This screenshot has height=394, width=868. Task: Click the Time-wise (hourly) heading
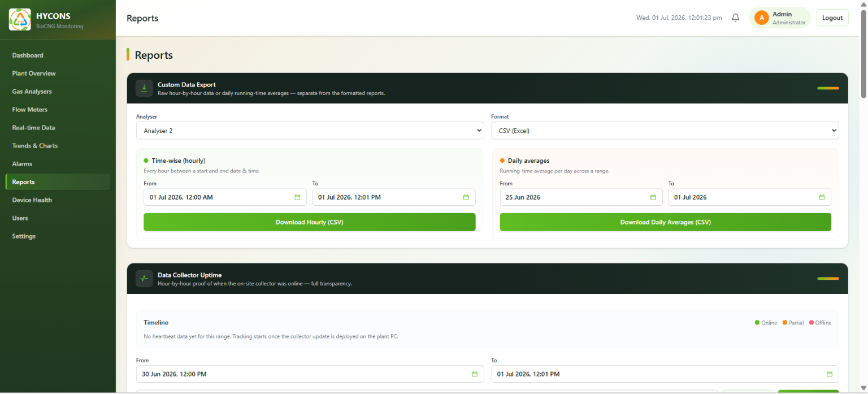click(179, 161)
